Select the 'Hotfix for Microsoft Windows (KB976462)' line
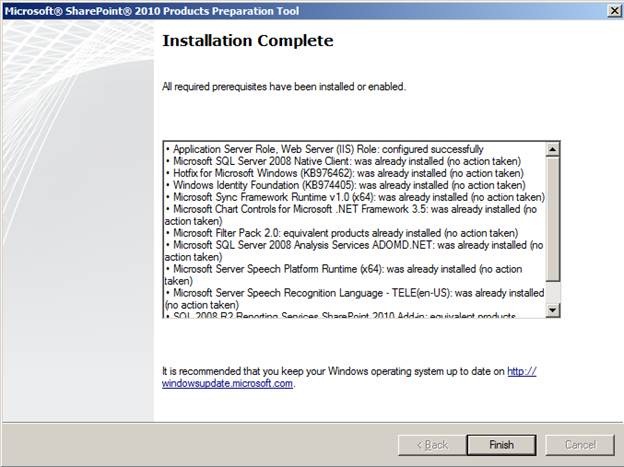This screenshot has width=624, height=467. click(344, 173)
